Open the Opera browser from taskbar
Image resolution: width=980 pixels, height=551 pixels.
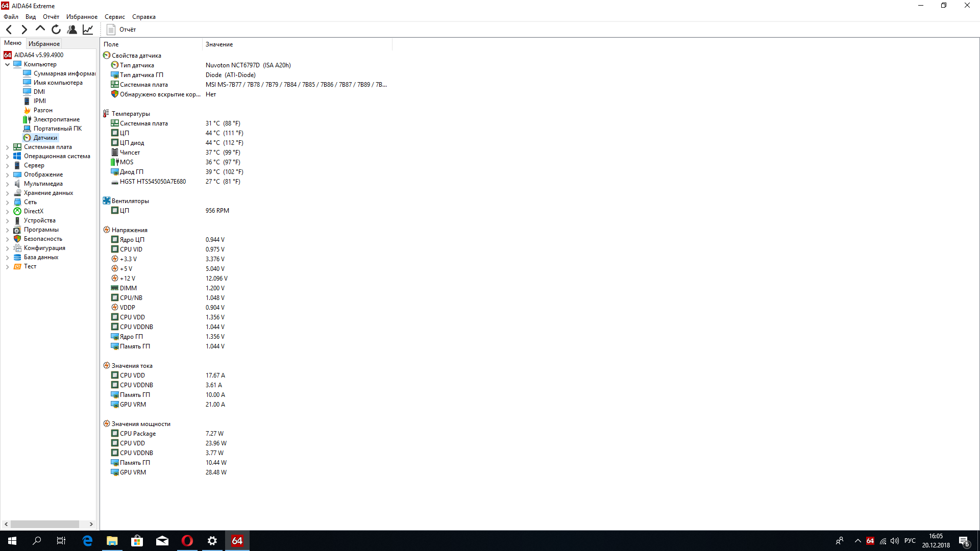[x=187, y=541]
